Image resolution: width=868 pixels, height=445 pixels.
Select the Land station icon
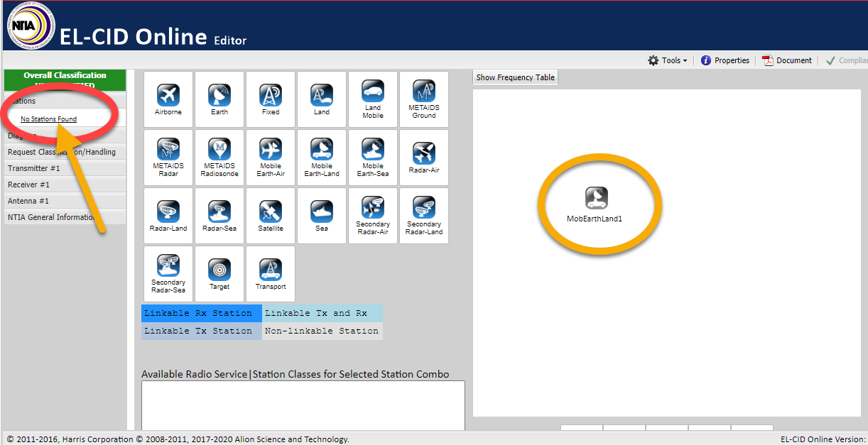(322, 99)
